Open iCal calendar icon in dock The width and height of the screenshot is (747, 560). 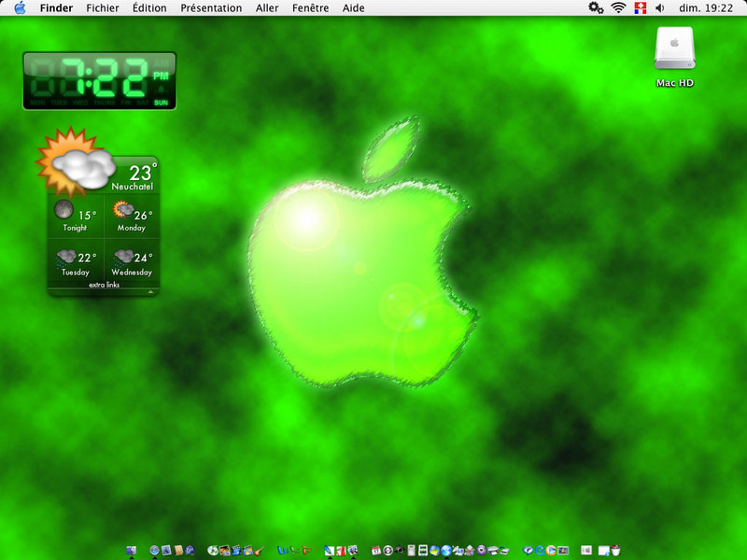point(376,551)
